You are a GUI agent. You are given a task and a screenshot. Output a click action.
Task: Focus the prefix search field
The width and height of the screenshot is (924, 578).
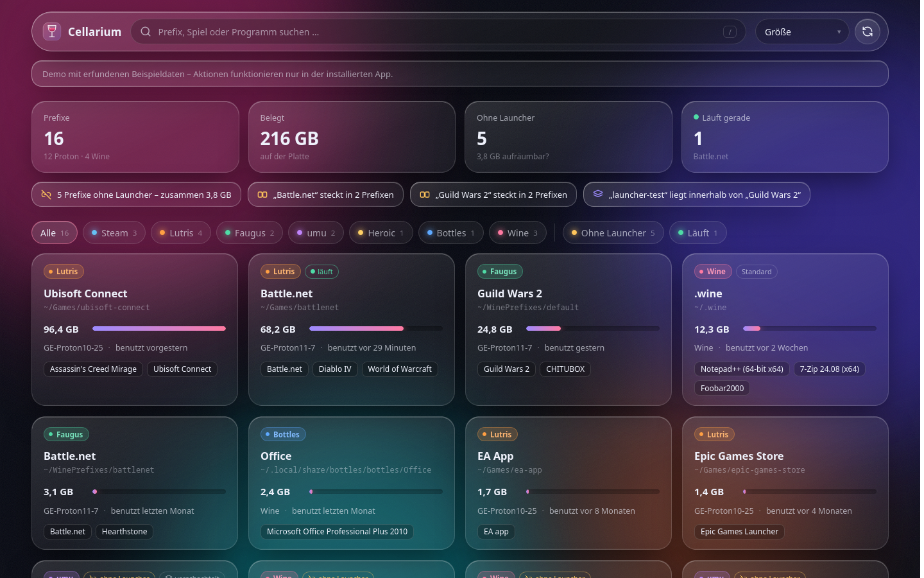pyautogui.click(x=438, y=31)
